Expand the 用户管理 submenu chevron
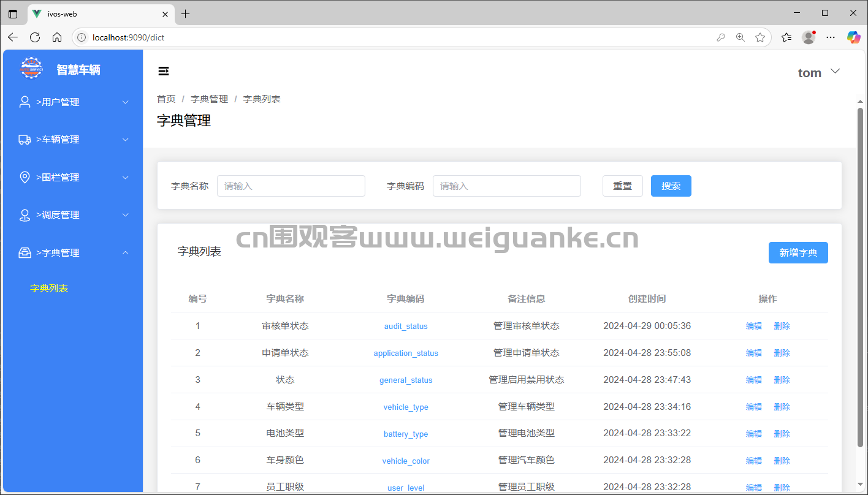Screen dimensions: 868x495 click(x=126, y=102)
